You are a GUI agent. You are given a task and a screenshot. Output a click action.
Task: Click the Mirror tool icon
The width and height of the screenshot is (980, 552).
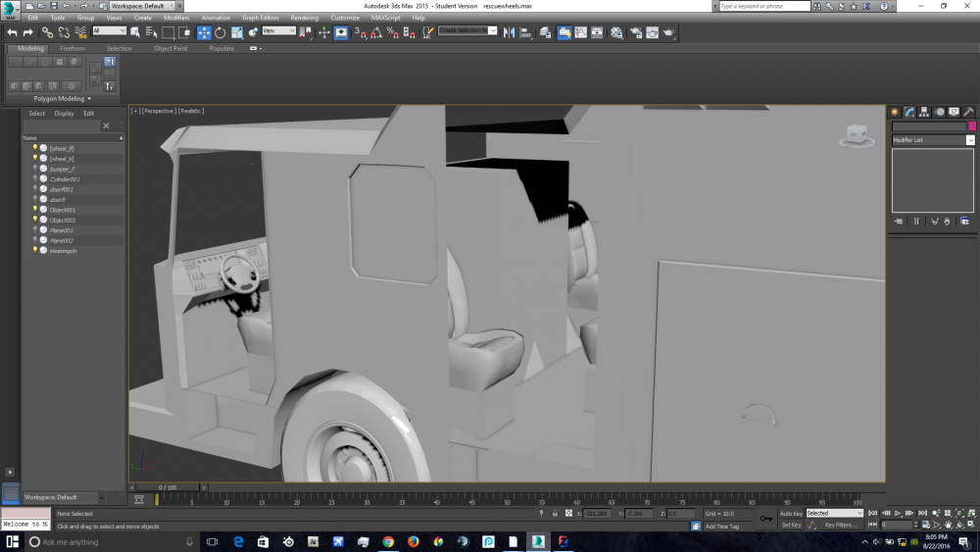(508, 32)
